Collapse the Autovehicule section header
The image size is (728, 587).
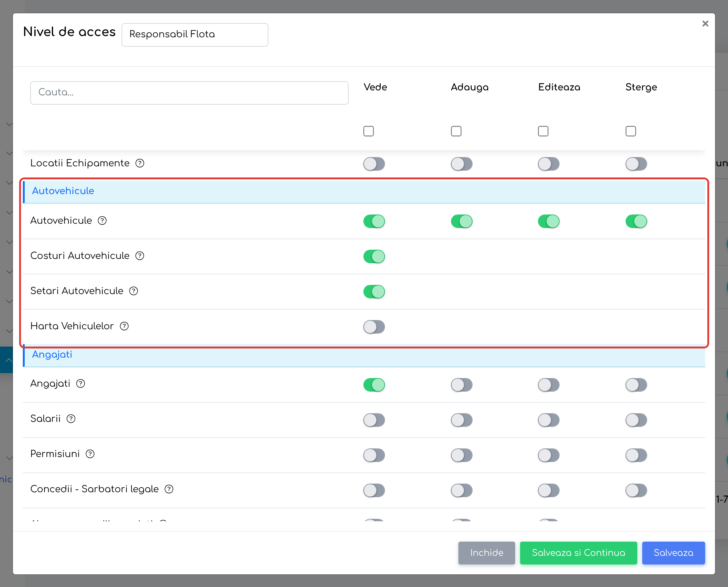[364, 192]
